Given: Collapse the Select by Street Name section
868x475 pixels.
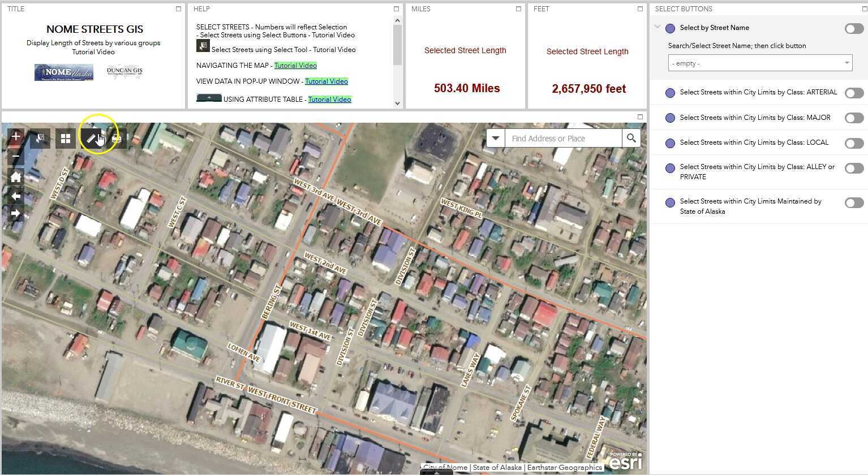Looking at the screenshot, I should pyautogui.click(x=657, y=27).
